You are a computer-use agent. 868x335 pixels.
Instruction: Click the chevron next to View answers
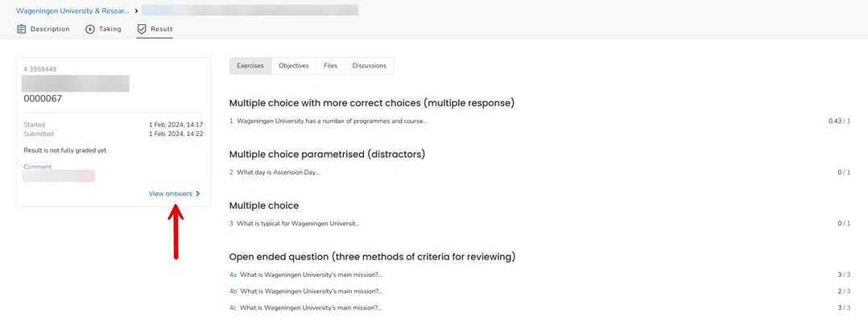[198, 194]
